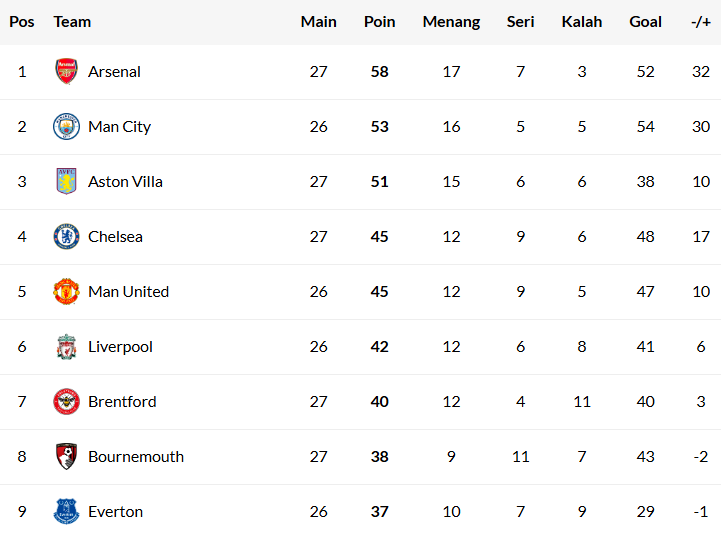The image size is (721, 536).
Task: Click the Bournemouth club crest
Action: click(x=66, y=457)
